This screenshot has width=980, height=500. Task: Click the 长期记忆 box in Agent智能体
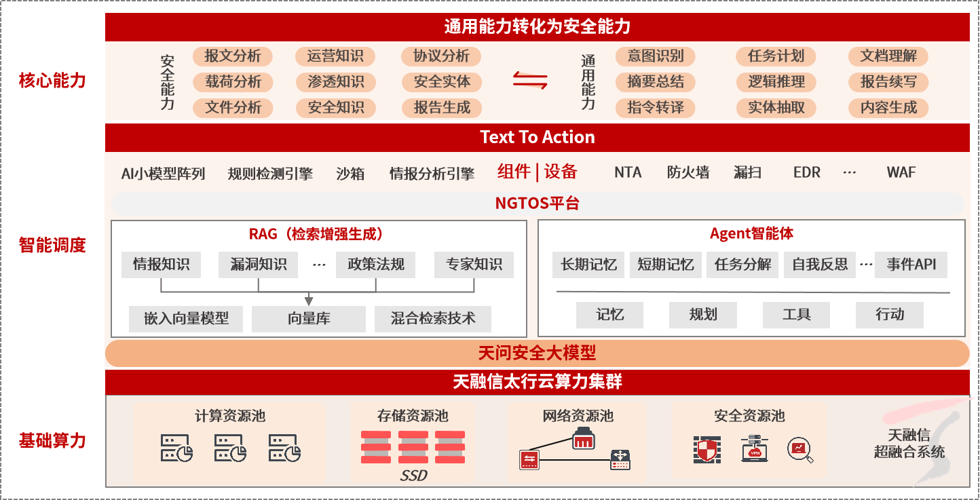(588, 264)
